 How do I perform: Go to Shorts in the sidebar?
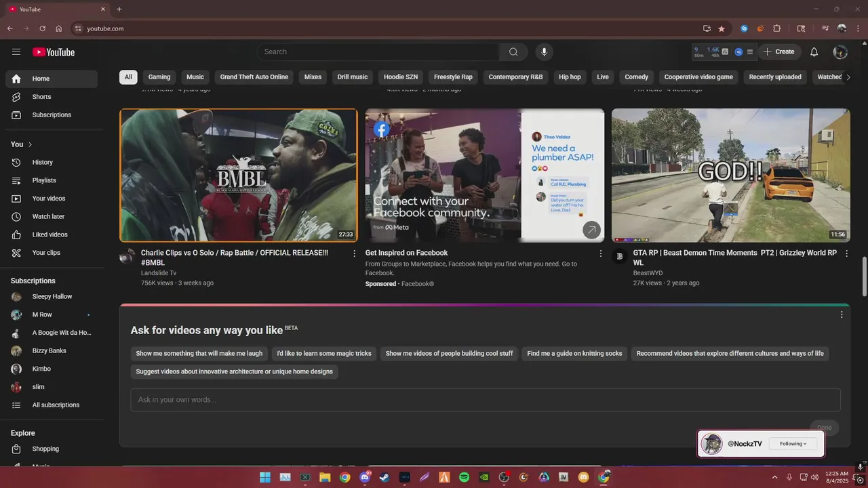point(52,97)
